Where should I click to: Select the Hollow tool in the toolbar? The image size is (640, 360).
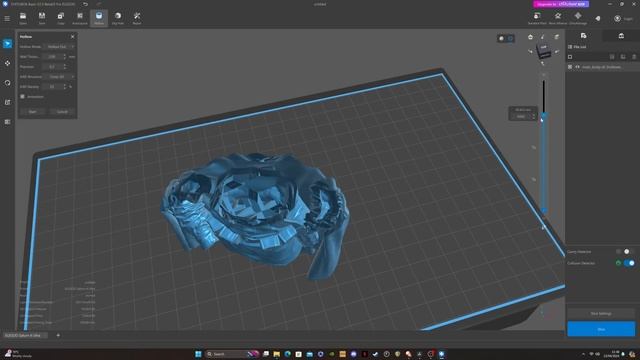coord(99,18)
